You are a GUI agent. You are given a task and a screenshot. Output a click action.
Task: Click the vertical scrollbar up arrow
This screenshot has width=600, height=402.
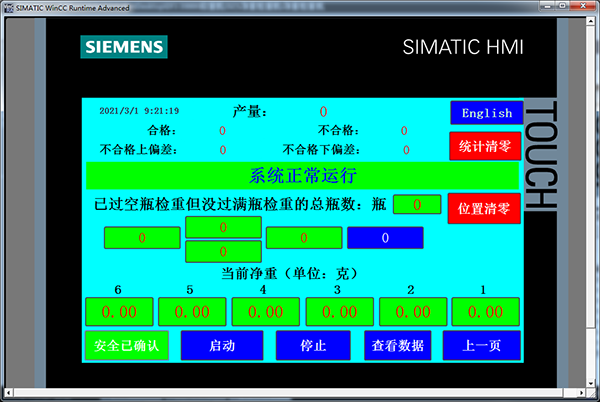(x=591, y=21)
